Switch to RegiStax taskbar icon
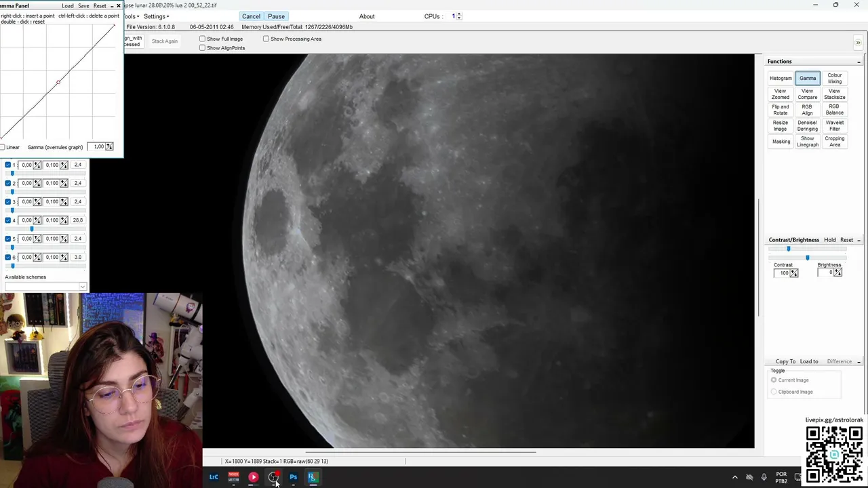868x488 pixels. coord(312,477)
